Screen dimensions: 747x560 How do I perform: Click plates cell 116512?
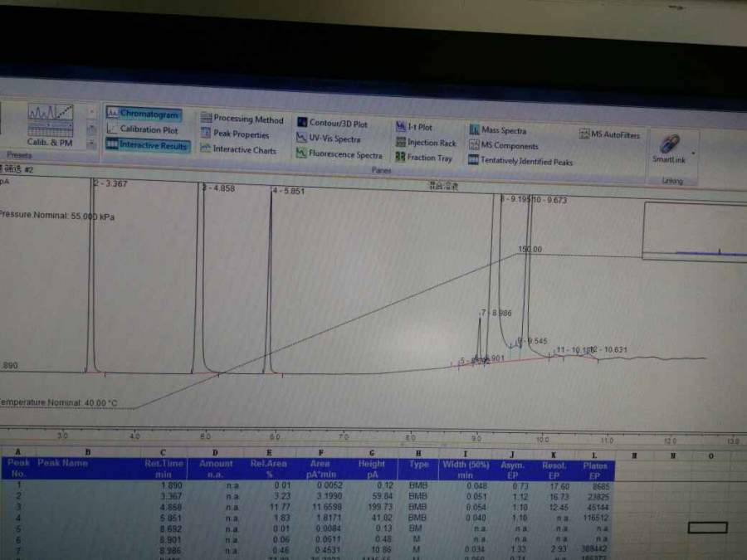(x=595, y=518)
